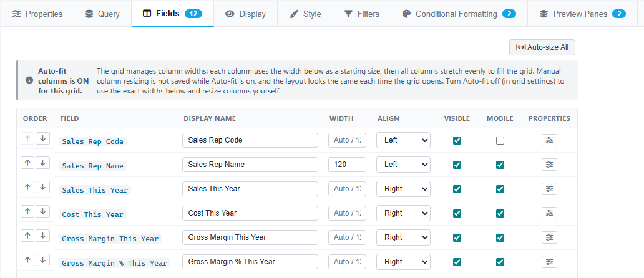Click width field for Gross Margin This Year

pyautogui.click(x=347, y=237)
